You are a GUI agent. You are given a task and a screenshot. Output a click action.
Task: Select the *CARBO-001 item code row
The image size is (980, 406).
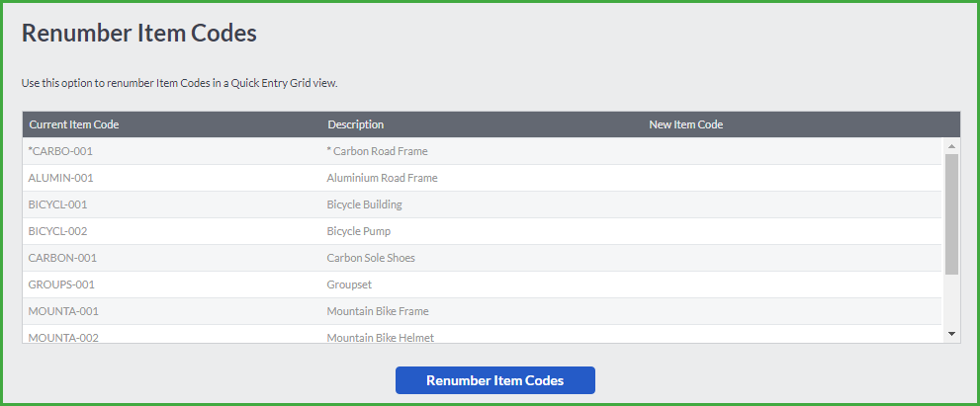coord(482,151)
